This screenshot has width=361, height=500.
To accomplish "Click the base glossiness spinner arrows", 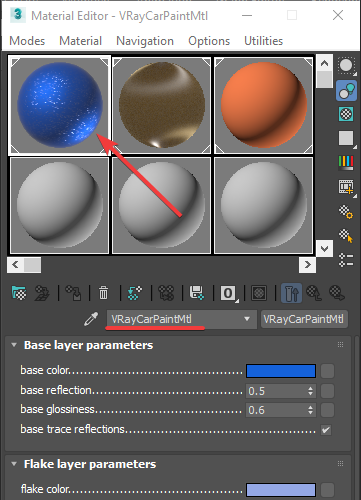I will (311, 410).
